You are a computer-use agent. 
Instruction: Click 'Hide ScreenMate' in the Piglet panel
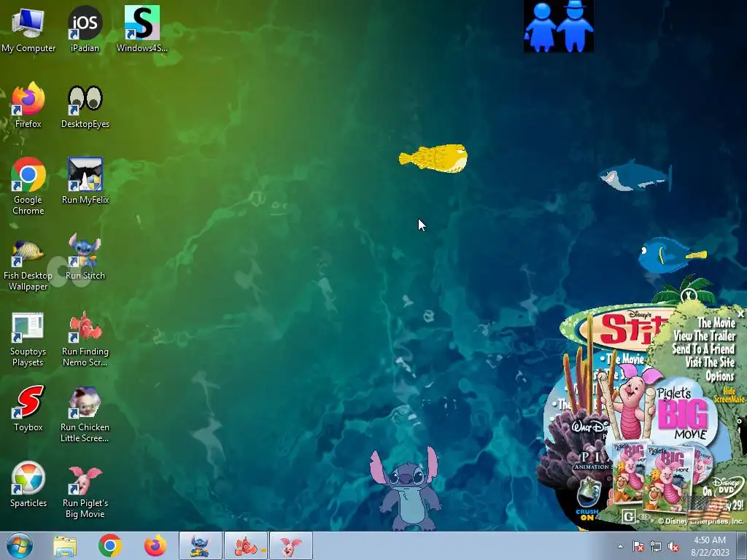[x=729, y=395]
